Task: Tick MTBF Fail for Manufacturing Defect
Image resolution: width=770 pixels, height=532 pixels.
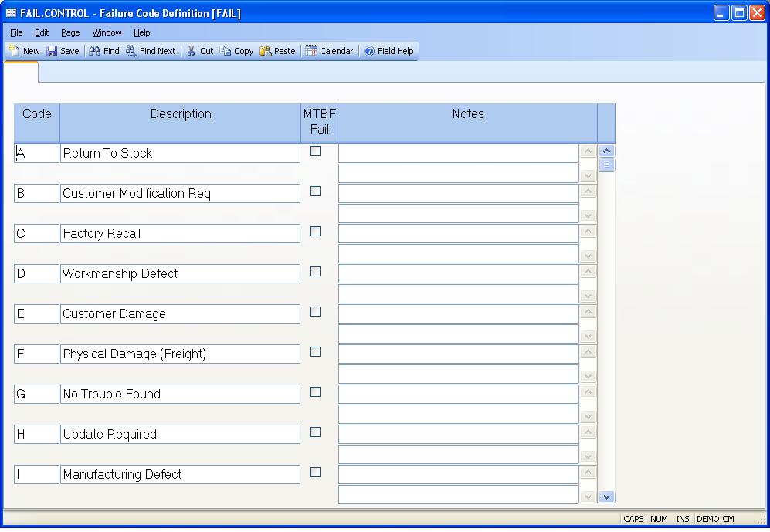Action: pos(316,472)
